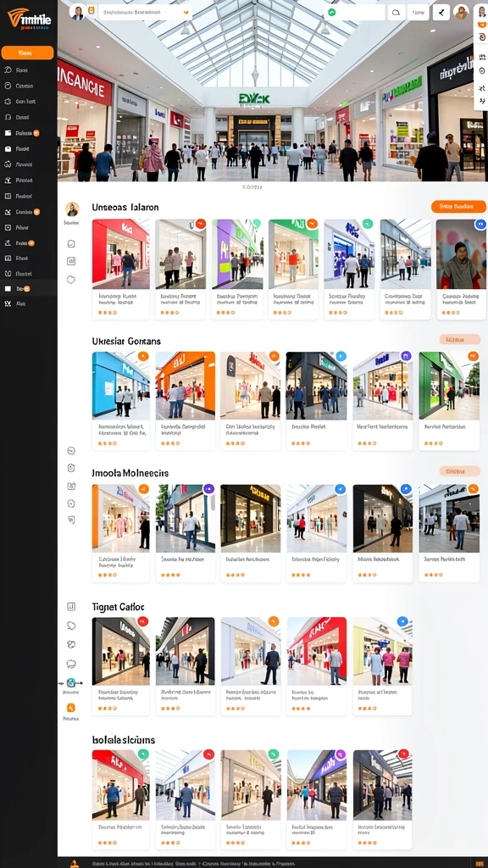Click the orange badge in the Unseoas Ialaron row
488x868 pixels.
[x=312, y=224]
